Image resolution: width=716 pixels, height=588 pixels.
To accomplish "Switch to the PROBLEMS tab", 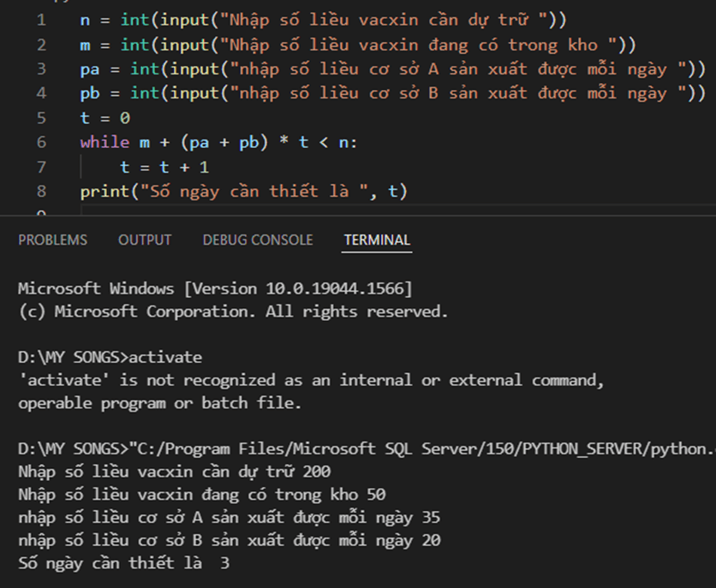I will tap(52, 241).
